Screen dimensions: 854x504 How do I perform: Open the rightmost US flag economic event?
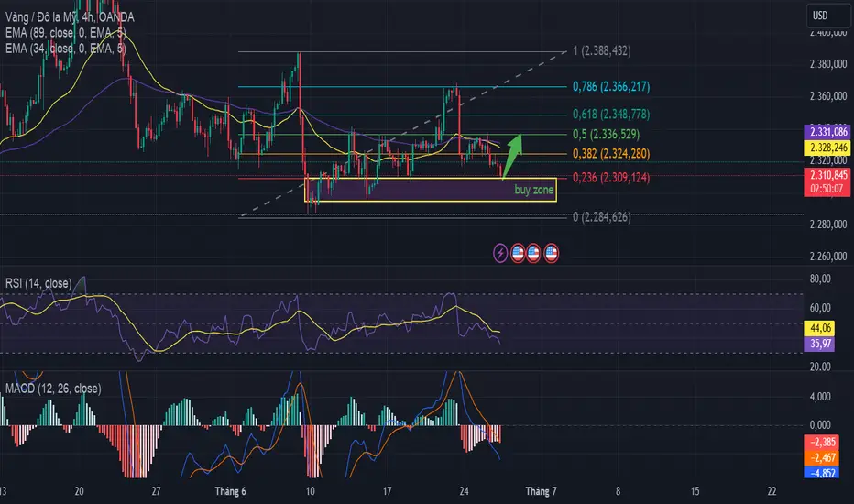tap(552, 253)
